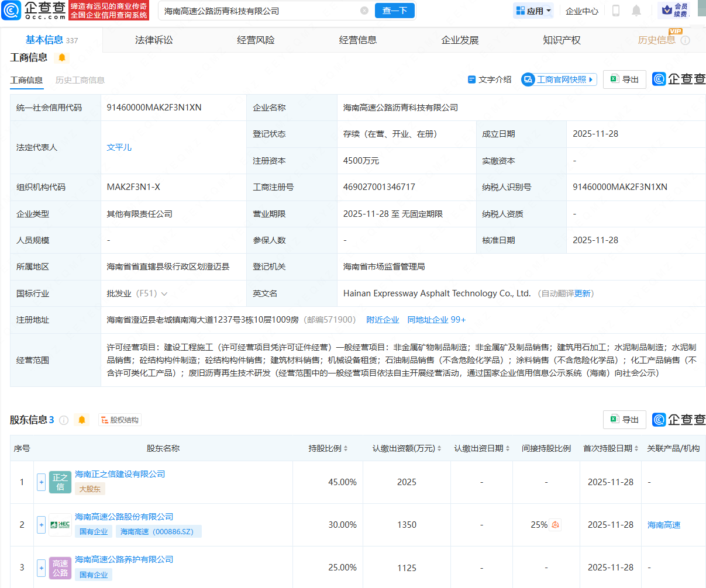Open the 股权结构 equity structure view
706x588 pixels.
click(119, 419)
